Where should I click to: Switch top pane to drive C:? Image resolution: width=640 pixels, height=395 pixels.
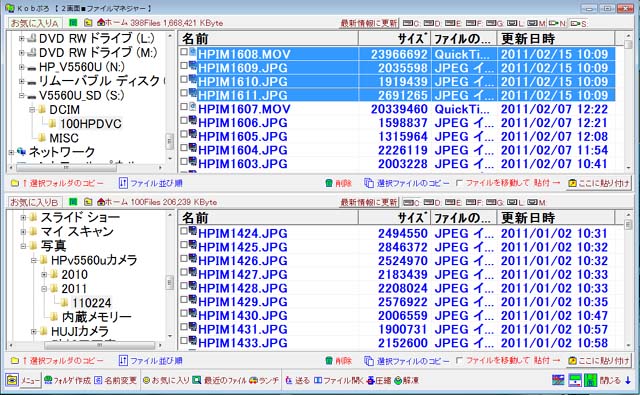click(411, 23)
